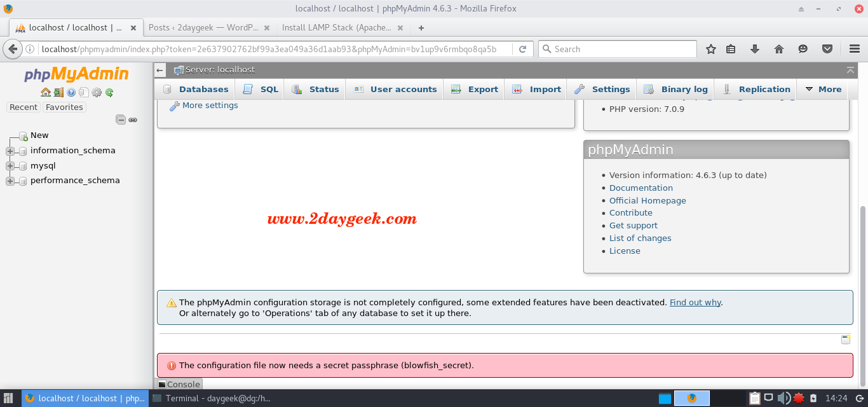Click the link with main panel chain icon
This screenshot has height=407, width=868.
(133, 120)
